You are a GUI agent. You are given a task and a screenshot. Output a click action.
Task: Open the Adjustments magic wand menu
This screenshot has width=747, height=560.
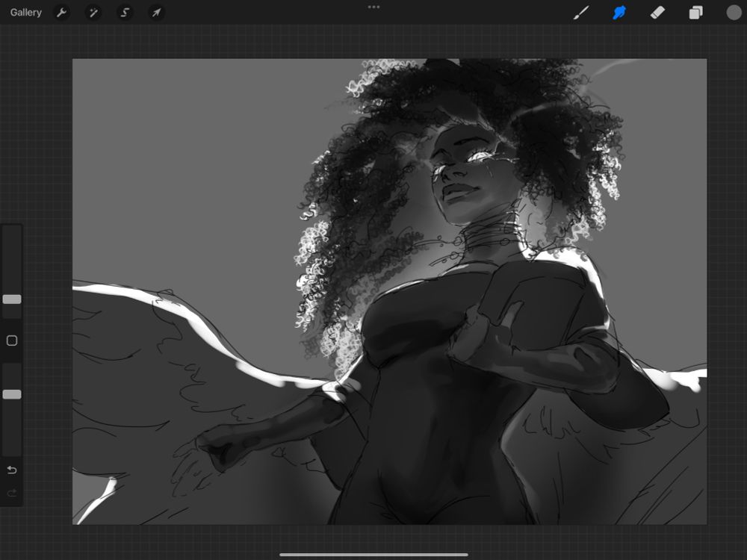pos(93,13)
